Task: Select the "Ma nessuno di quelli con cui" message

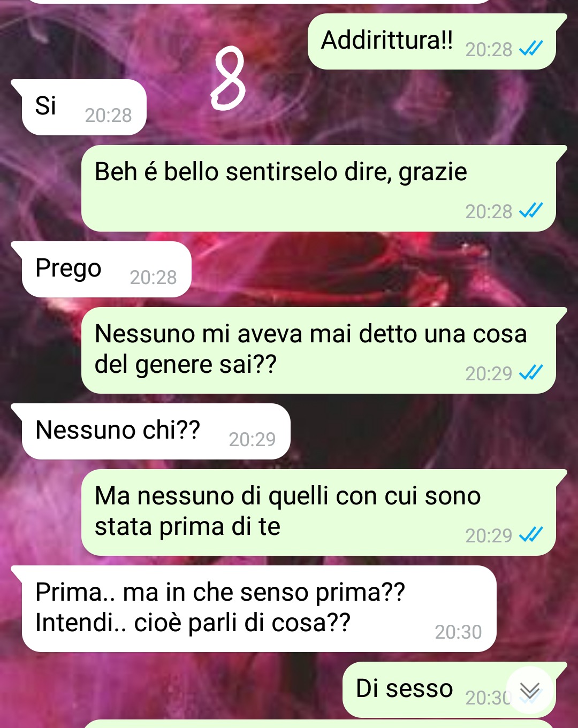Action: tap(324, 512)
